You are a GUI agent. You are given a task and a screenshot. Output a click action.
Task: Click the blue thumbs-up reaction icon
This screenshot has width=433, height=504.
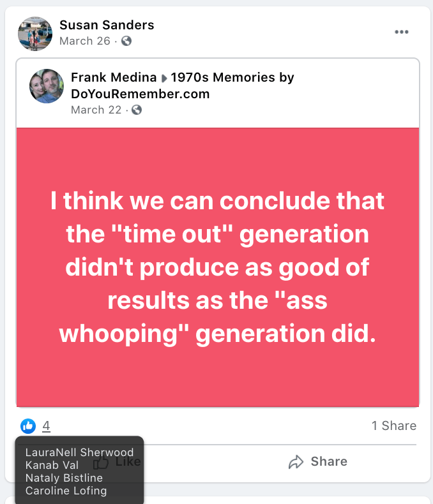click(28, 426)
